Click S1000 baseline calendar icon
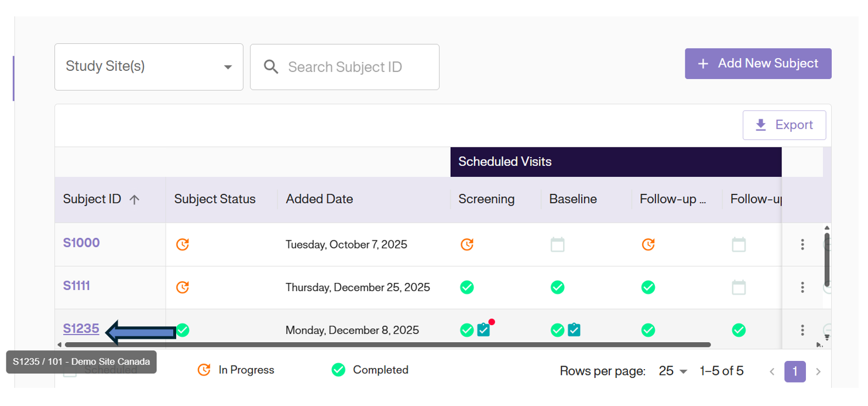868x406 pixels. 557,244
